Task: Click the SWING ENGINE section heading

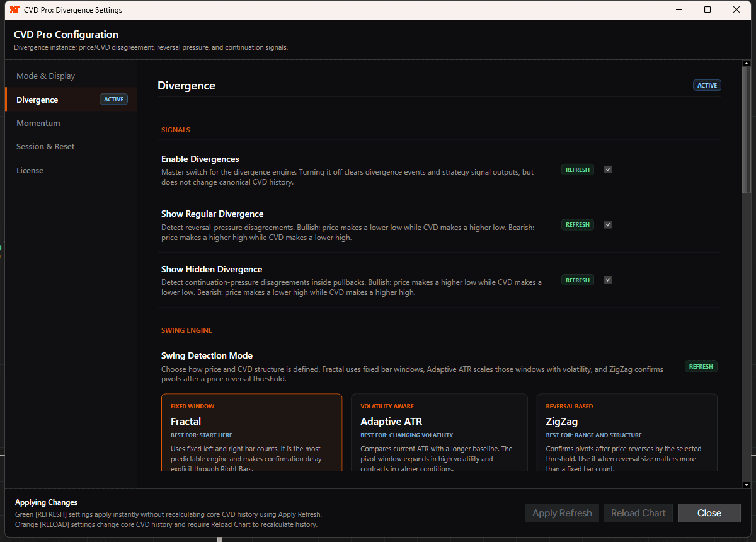Action: 187,330
